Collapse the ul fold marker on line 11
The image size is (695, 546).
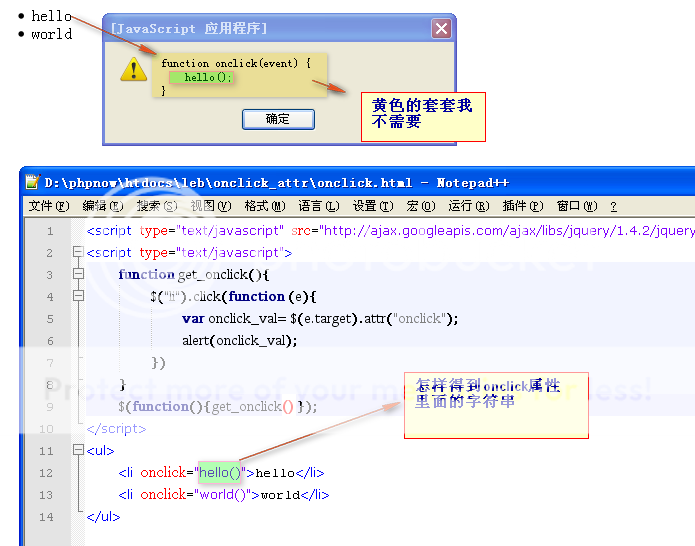pyautogui.click(x=78, y=450)
